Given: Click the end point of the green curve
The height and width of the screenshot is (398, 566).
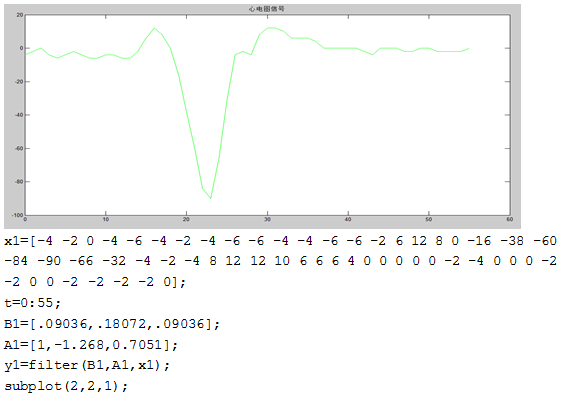Looking at the screenshot, I should tap(469, 48).
